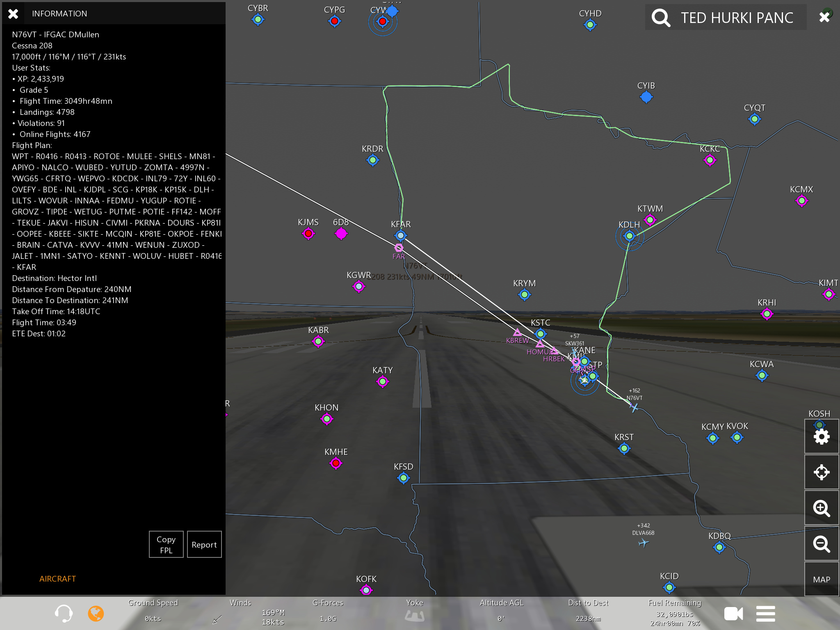Open map settings gear
Screen dimensions: 840x630
[x=821, y=436]
